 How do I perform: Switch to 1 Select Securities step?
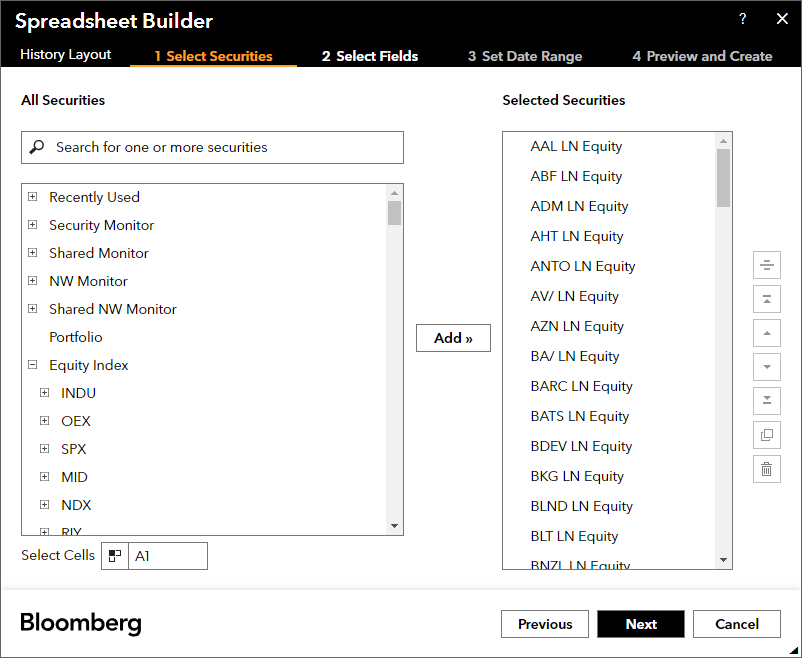[213, 56]
